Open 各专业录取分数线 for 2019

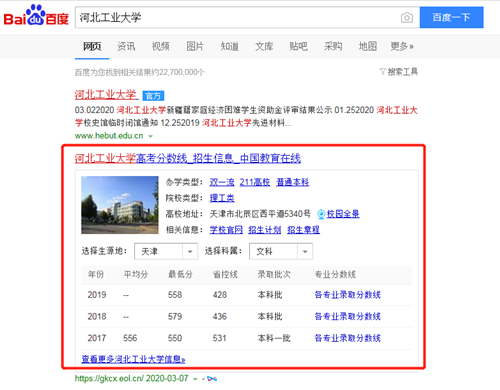348,295
